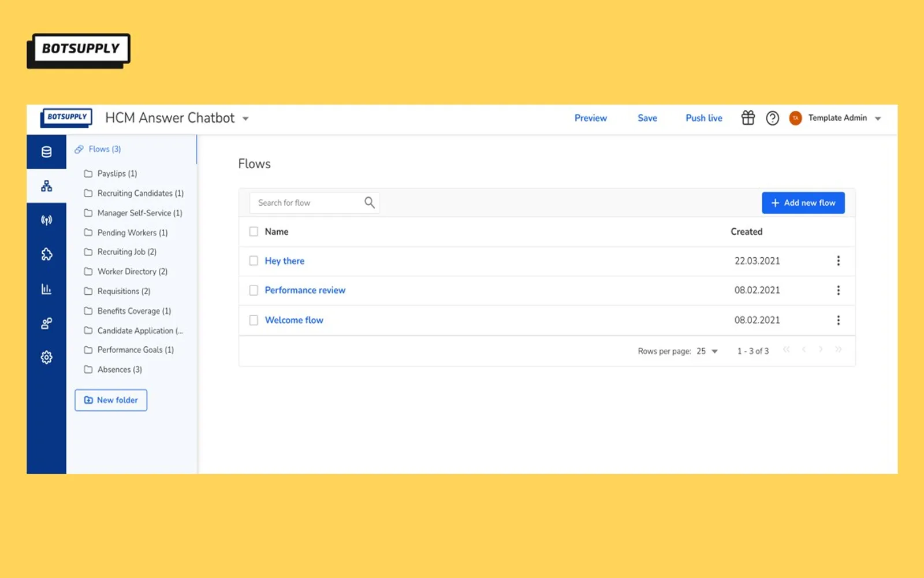Expand the HCM Answer Chatbot dropdown arrow
This screenshot has height=578, width=924.
click(x=245, y=118)
